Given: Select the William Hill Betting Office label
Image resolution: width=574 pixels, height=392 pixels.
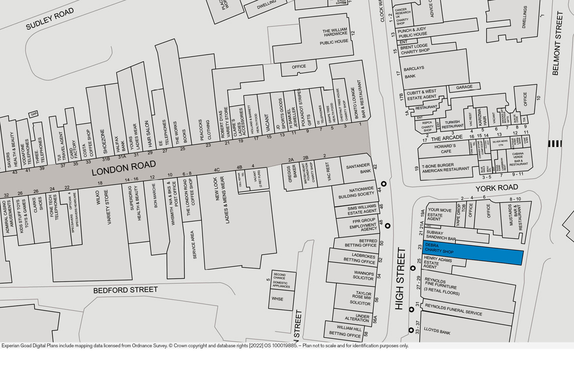Looking at the screenshot, I should click(x=345, y=331).
